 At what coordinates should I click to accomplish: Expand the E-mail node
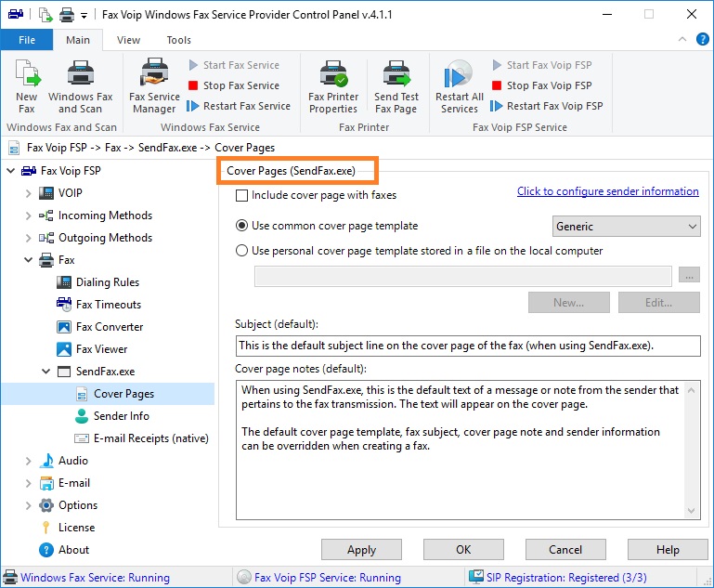[x=28, y=483]
